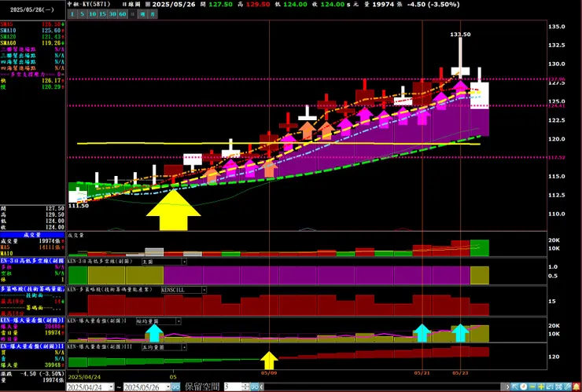
Task: Select the KEN-爆大量看盤(副圖)I side header
Action: tap(32, 320)
